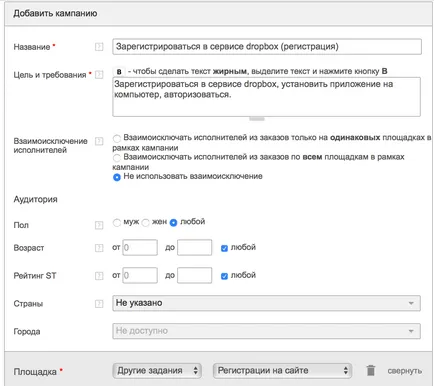Screen dimensions: 434x386
Task: Choose жен gender radio button
Action: coord(145,222)
